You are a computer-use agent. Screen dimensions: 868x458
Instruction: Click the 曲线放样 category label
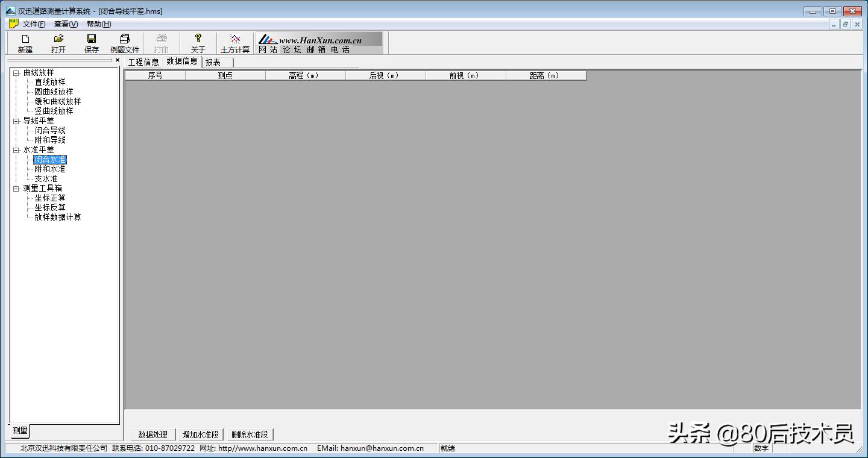(x=39, y=72)
